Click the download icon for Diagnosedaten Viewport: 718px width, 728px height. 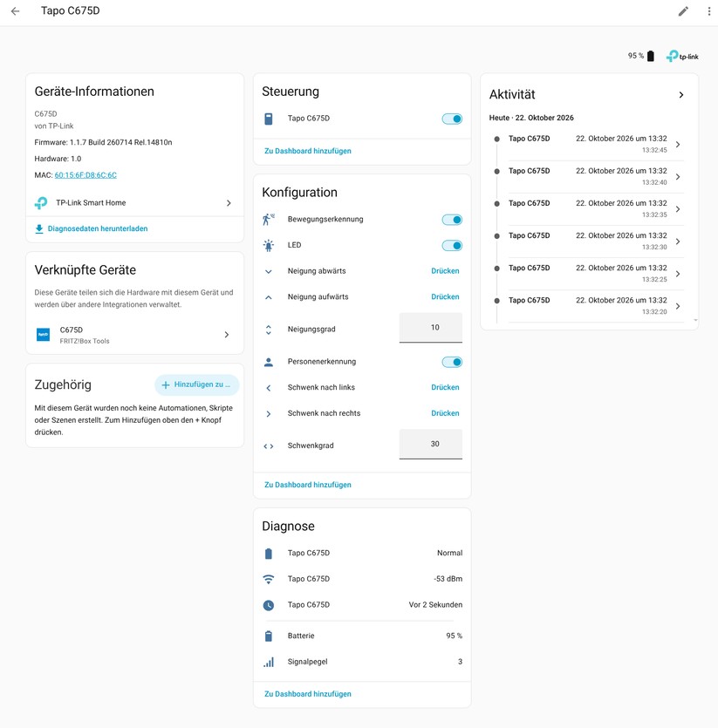(x=39, y=229)
